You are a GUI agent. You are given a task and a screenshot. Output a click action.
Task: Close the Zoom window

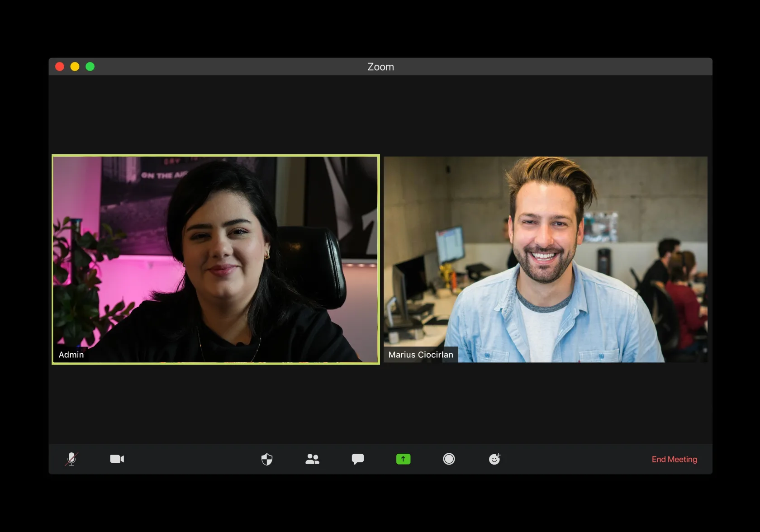tap(60, 66)
